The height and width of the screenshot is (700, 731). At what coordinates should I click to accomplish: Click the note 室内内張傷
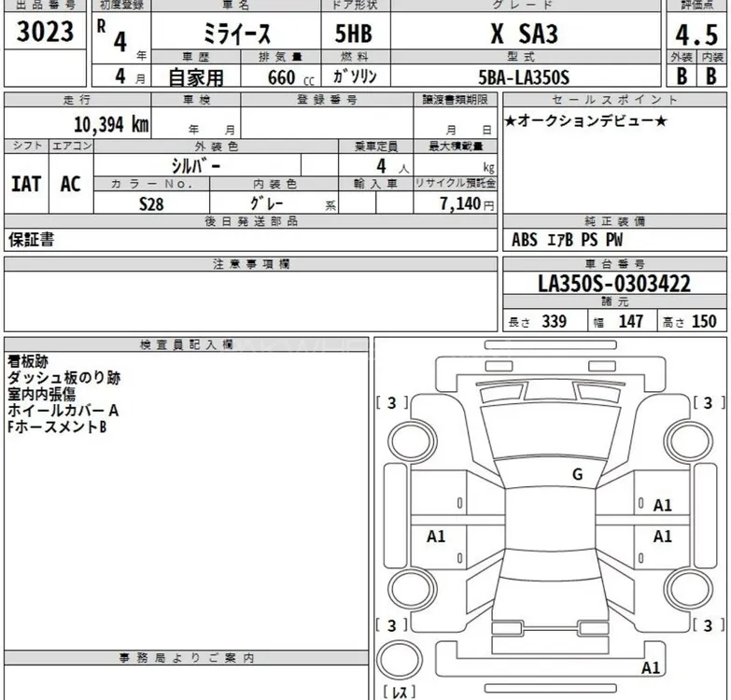point(41,394)
